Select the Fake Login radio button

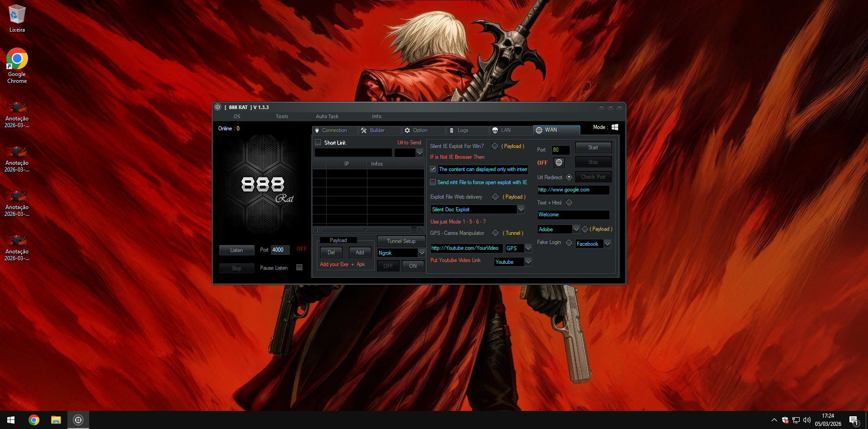coord(569,243)
